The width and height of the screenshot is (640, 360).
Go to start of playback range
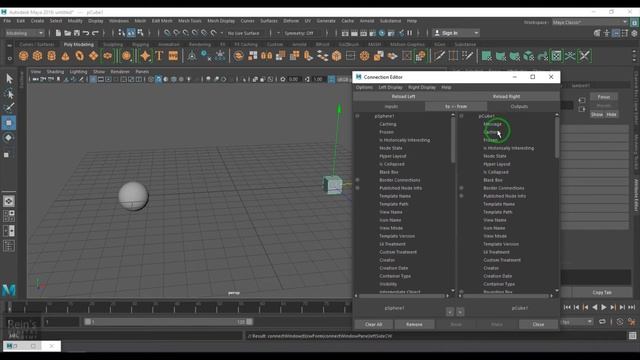pyautogui.click(x=567, y=307)
